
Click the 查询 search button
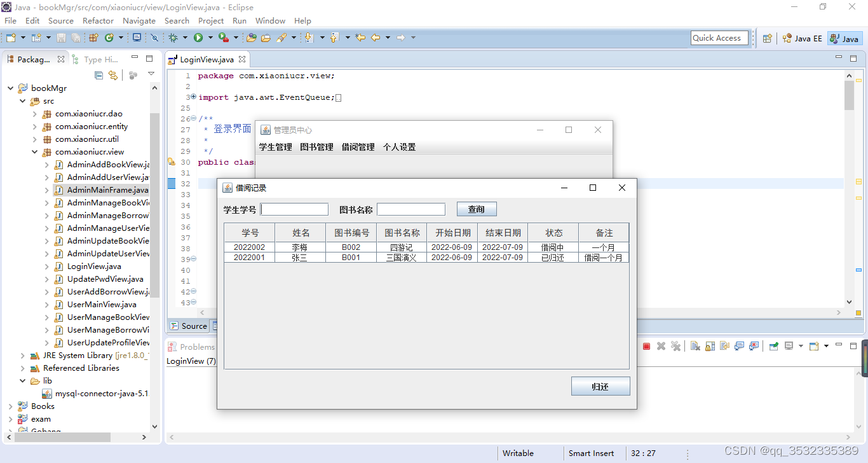477,209
